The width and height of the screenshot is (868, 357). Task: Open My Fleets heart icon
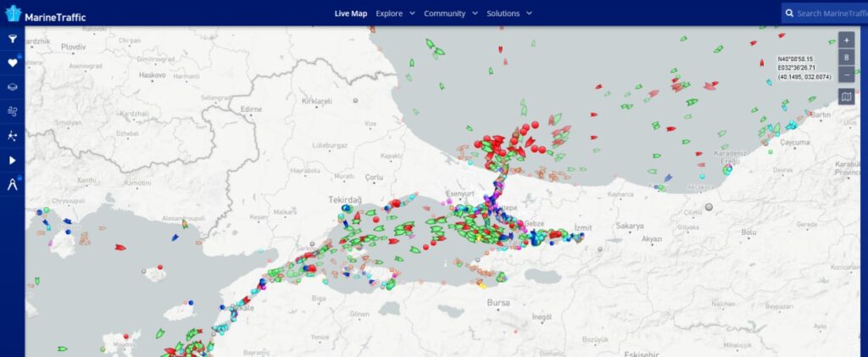click(x=12, y=63)
